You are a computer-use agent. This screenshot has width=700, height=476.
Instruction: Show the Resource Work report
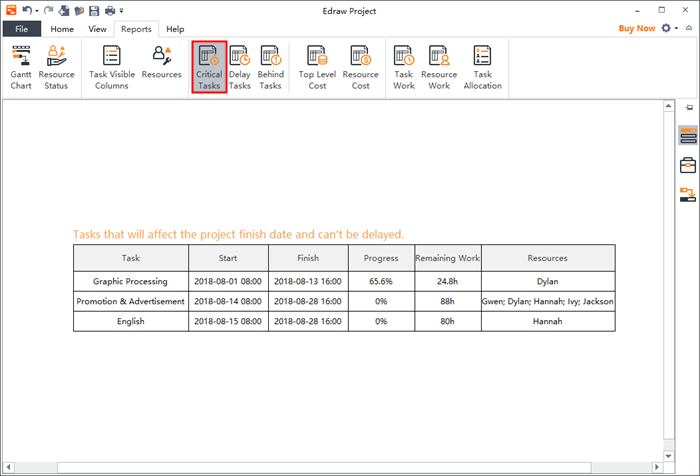[x=438, y=67]
